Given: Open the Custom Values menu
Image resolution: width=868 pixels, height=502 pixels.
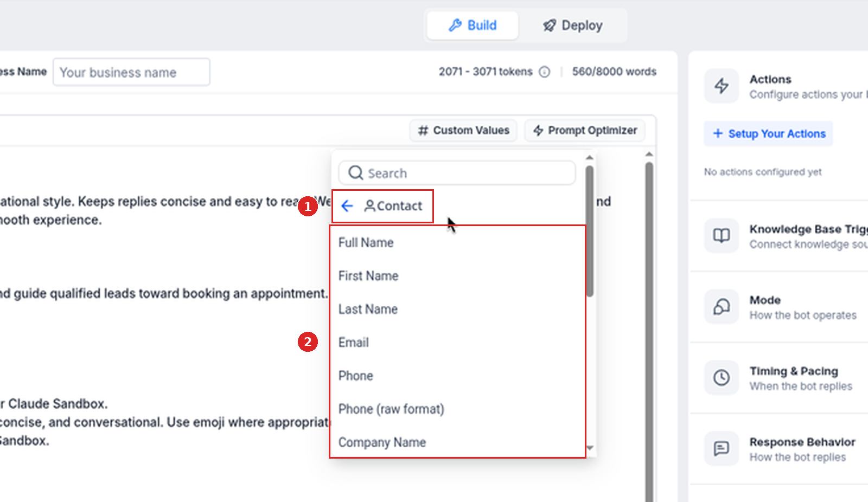Looking at the screenshot, I should 463,131.
